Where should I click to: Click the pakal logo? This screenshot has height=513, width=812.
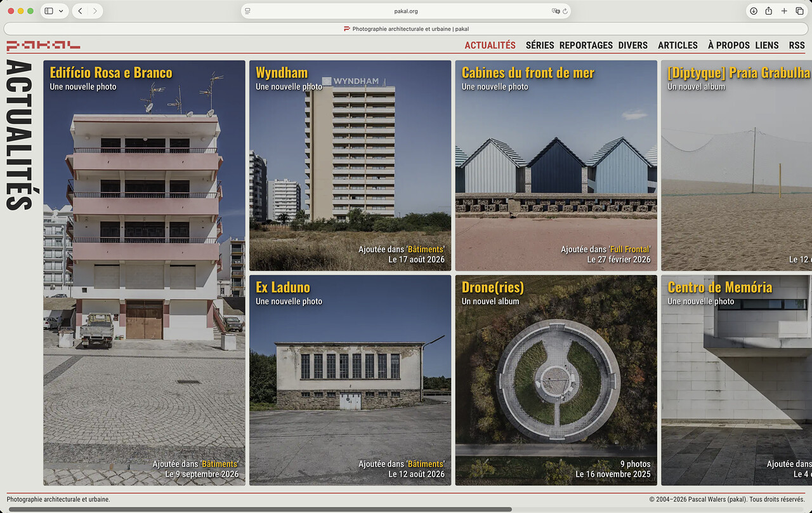(43, 45)
